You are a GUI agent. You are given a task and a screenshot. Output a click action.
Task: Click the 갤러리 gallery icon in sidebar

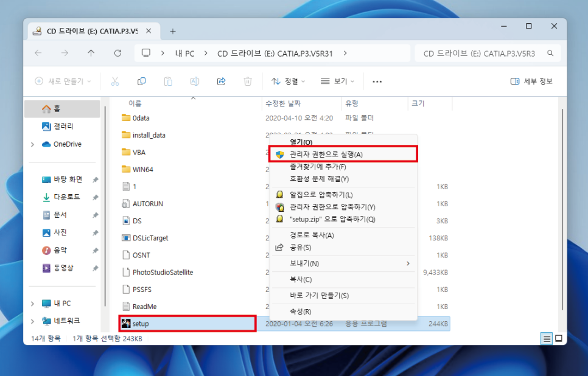tap(46, 127)
